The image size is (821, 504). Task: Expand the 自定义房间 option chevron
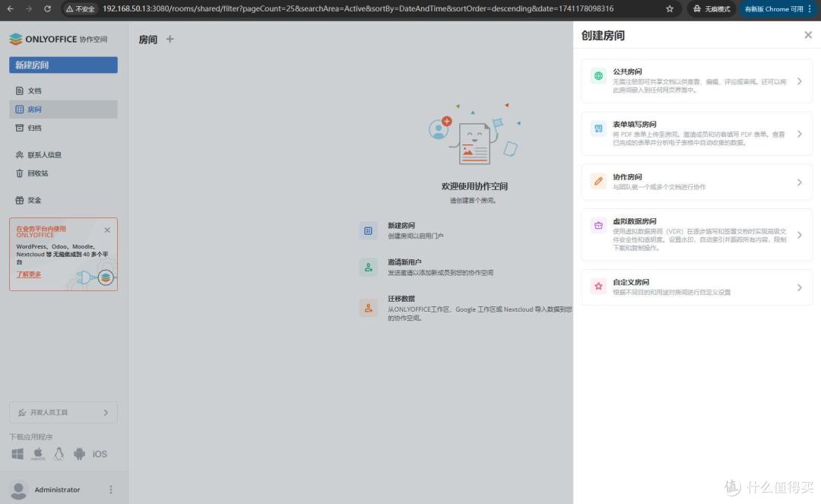[799, 287]
